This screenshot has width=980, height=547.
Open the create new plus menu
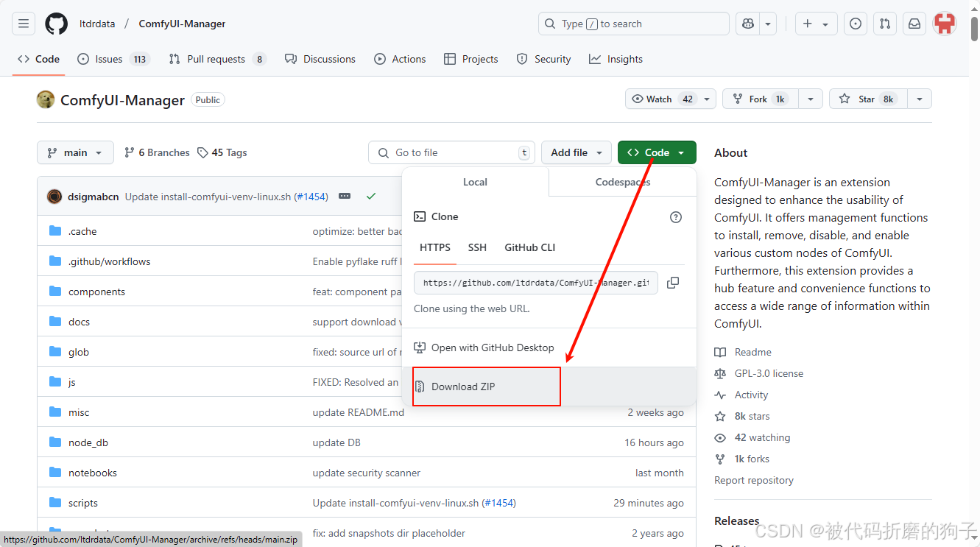816,24
